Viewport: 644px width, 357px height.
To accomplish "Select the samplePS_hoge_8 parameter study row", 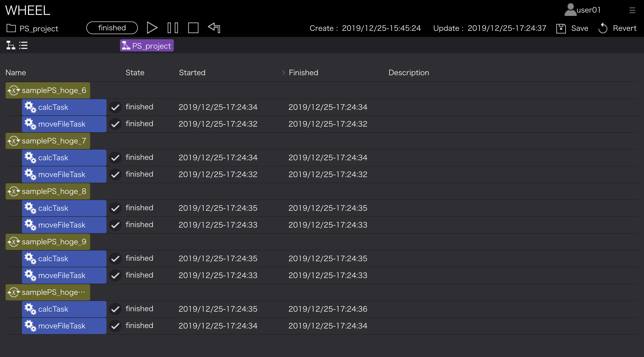I will [48, 191].
